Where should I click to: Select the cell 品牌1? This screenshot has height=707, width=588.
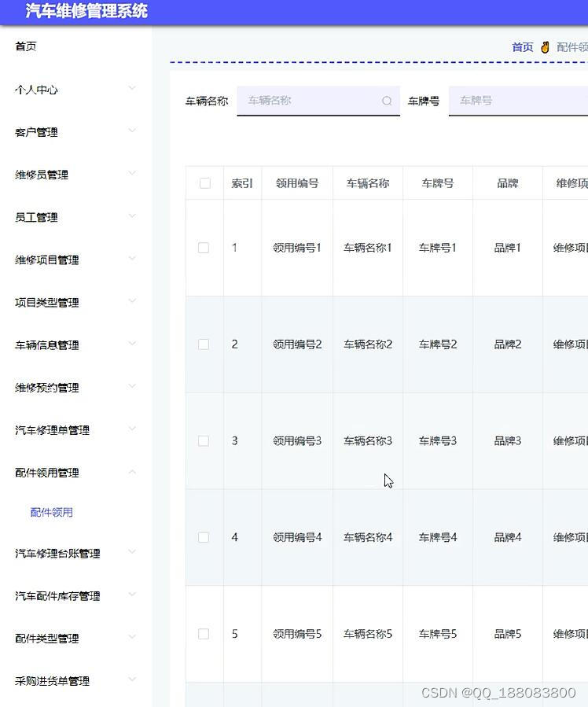click(x=508, y=248)
